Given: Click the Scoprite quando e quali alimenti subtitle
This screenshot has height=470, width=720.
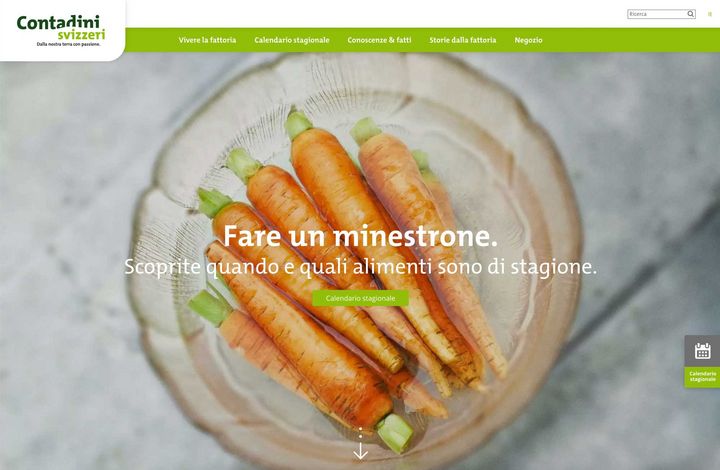Looking at the screenshot, I should (360, 267).
